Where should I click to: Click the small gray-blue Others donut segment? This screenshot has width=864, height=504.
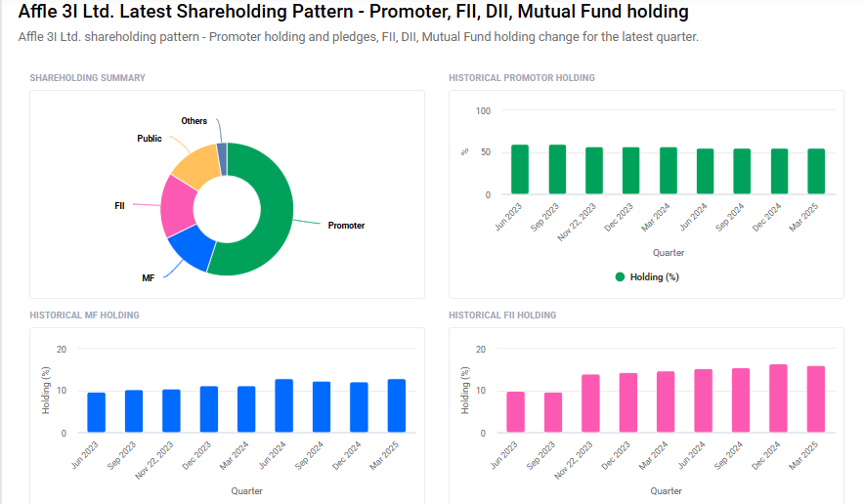coord(222,158)
